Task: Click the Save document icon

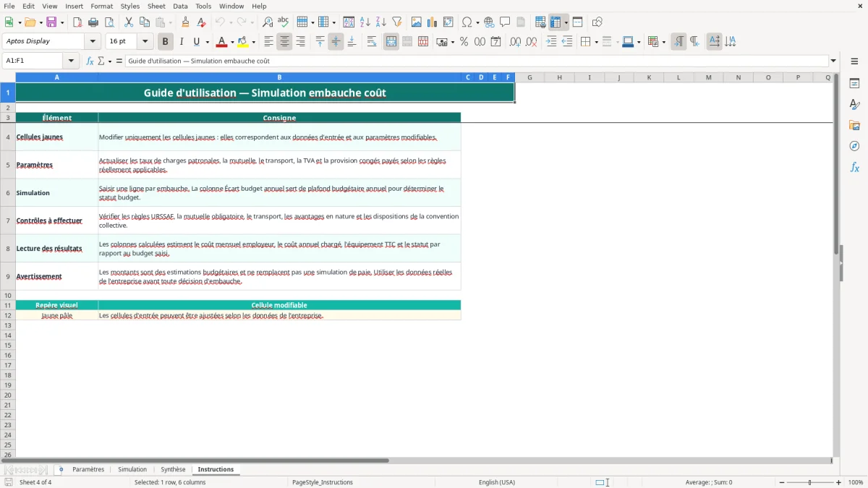Action: point(51,22)
